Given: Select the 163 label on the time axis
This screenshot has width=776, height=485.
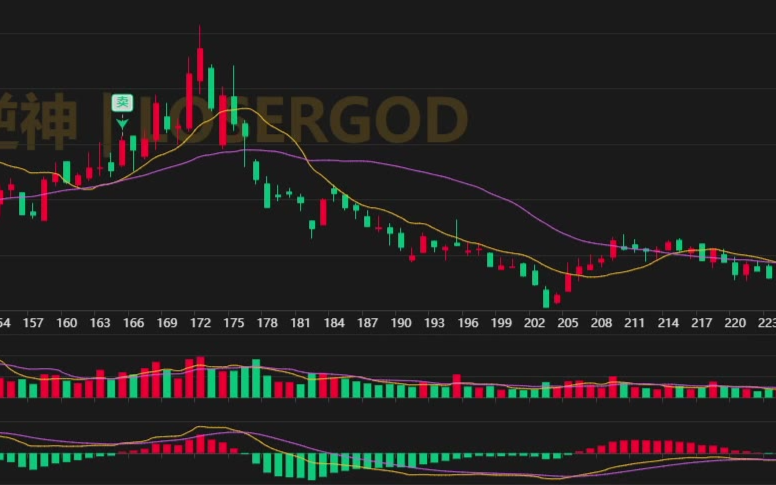Looking at the screenshot, I should (x=100, y=323).
